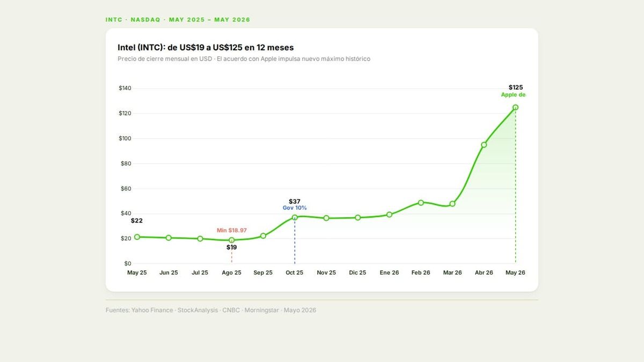The width and height of the screenshot is (644, 362).
Task: Click the $140 y-axis label
Action: pos(125,88)
